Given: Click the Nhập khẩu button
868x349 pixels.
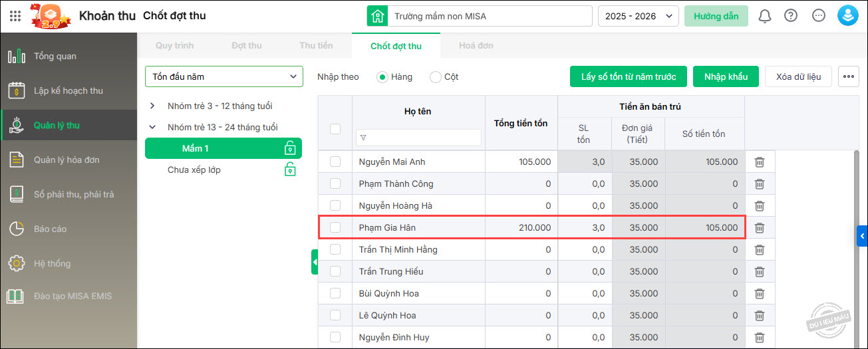Looking at the screenshot, I should click(x=726, y=76).
